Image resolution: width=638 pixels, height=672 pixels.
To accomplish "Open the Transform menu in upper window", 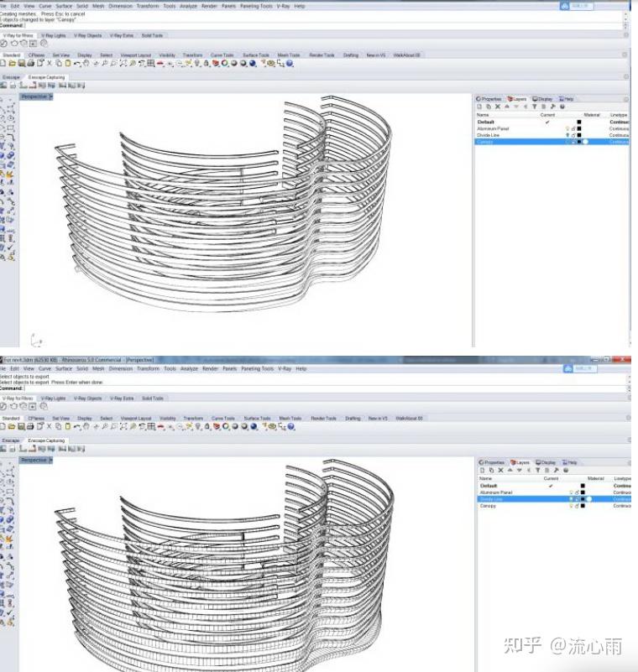I will tap(148, 6).
